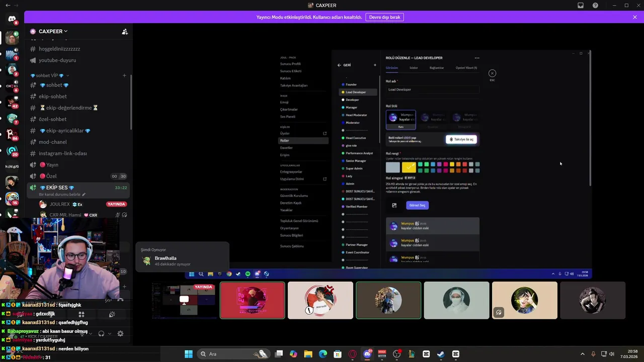
Task: Show hidden icons with the tray chevron
Action: pos(583,354)
